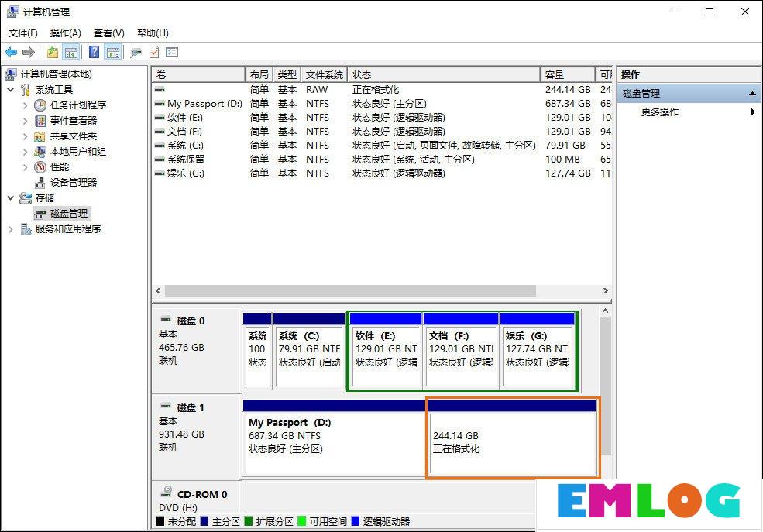763x532 pixels.
Task: Click the last toolbar list settings icon
Action: pyautogui.click(x=172, y=52)
